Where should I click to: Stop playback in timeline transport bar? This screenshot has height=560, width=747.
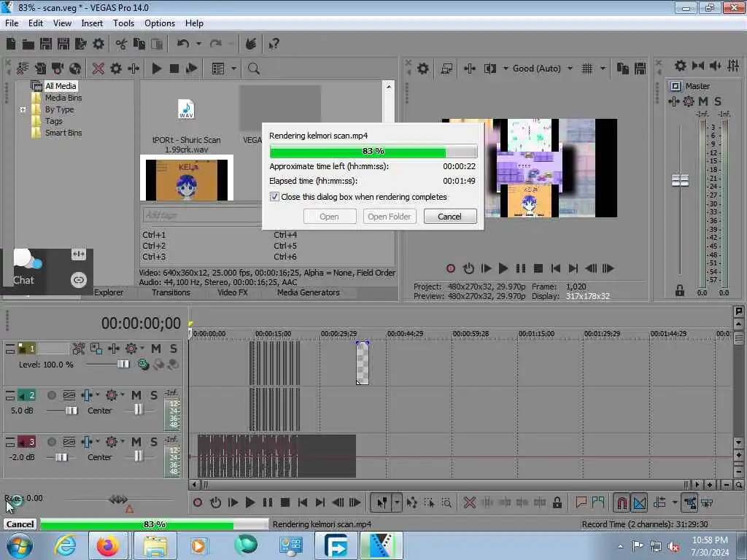click(285, 502)
